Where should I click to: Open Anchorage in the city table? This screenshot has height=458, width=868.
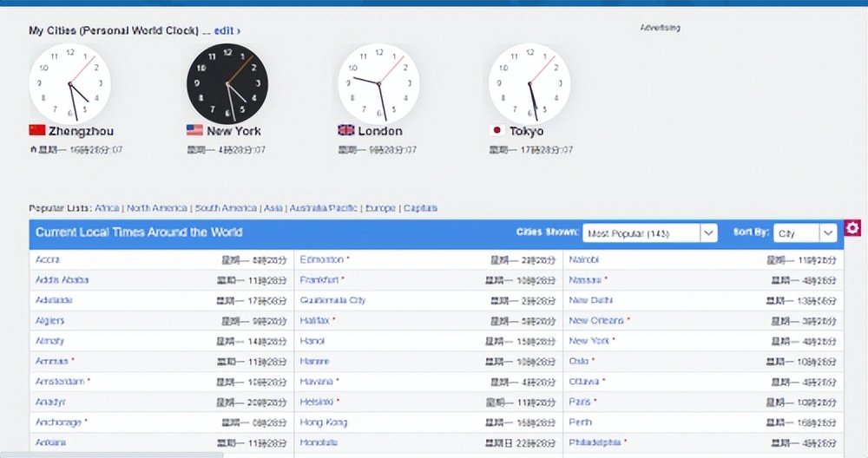point(58,422)
